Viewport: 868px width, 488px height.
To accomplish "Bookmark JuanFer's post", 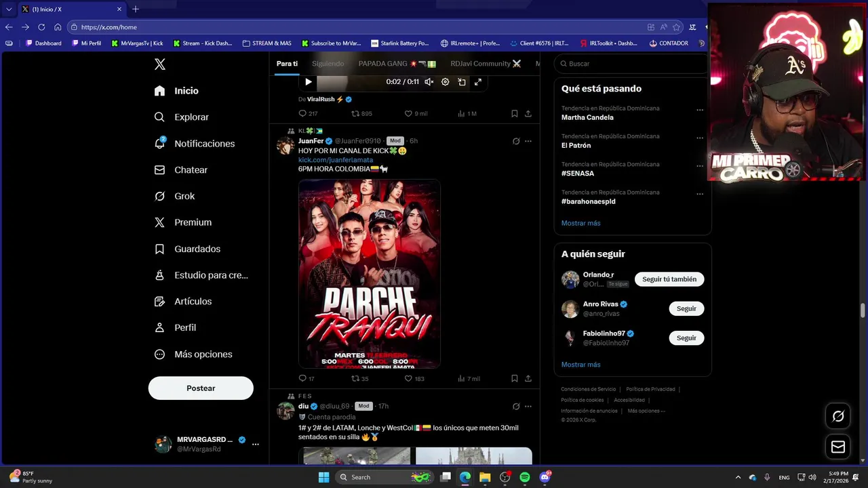I will tap(515, 379).
